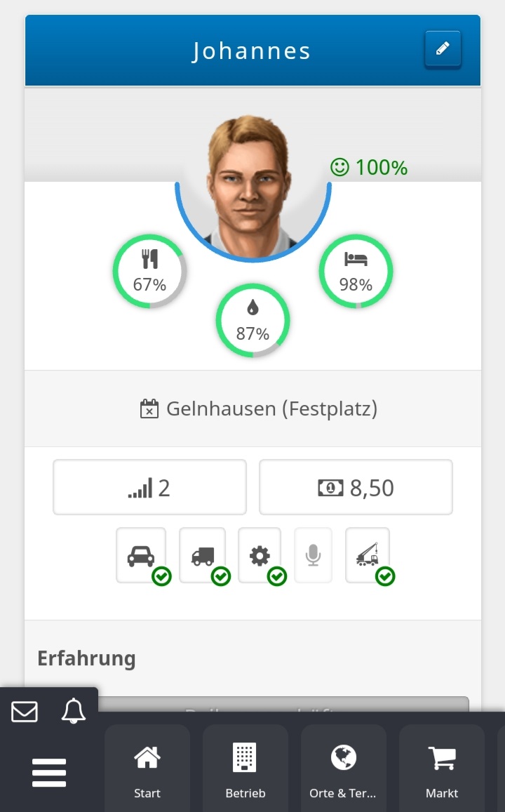This screenshot has width=505, height=812.
Task: Open the Markt tab
Action: (442, 771)
